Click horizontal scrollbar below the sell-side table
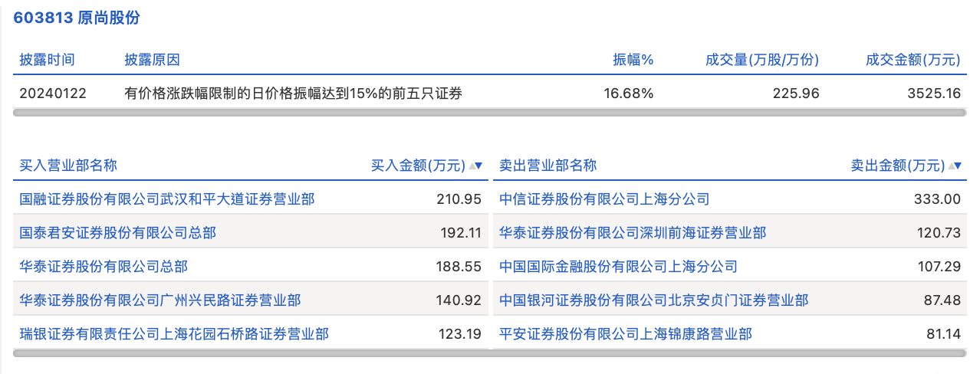The image size is (980, 374). pyautogui.click(x=730, y=353)
